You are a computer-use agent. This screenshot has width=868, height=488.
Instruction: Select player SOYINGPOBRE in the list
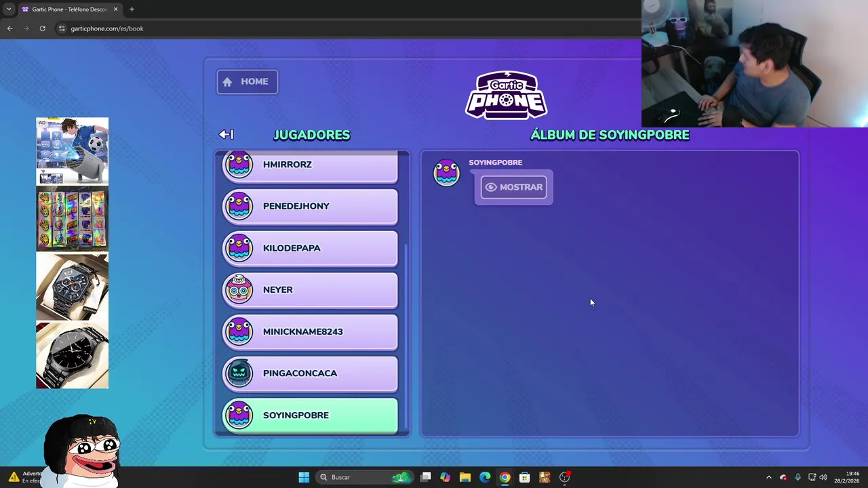(311, 415)
